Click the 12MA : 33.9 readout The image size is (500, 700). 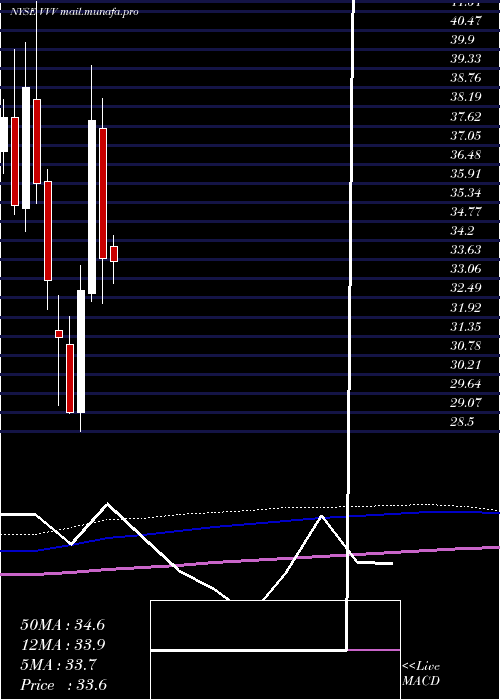tap(63, 645)
